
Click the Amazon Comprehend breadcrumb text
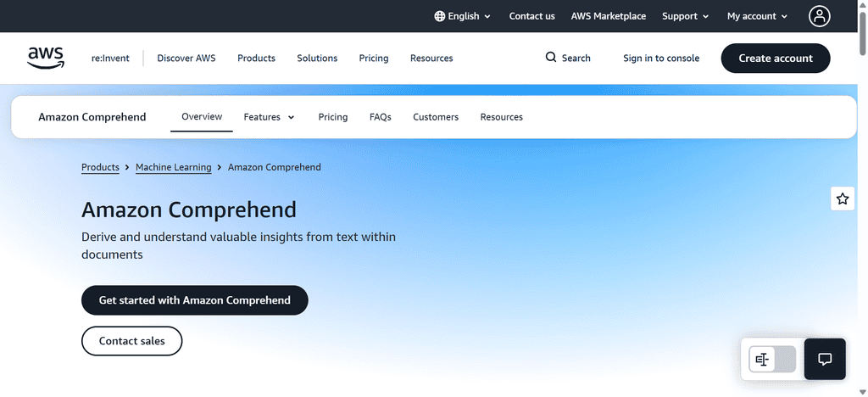[275, 167]
